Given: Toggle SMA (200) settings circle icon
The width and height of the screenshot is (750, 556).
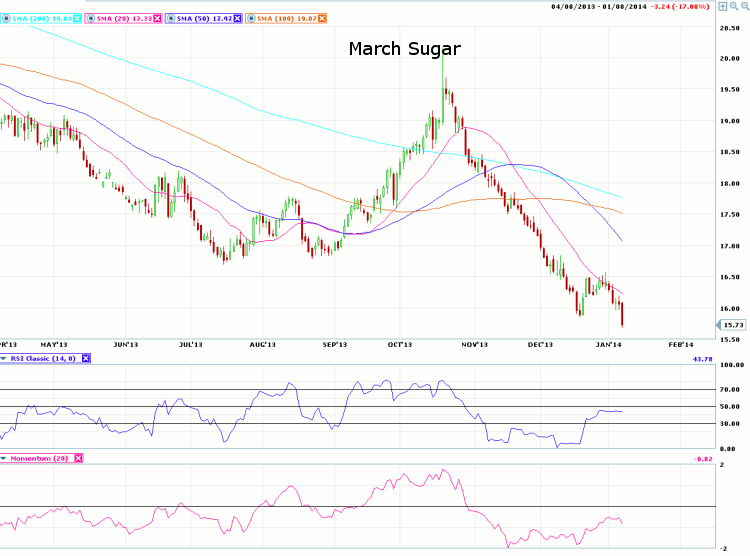Looking at the screenshot, I should click(x=4, y=18).
